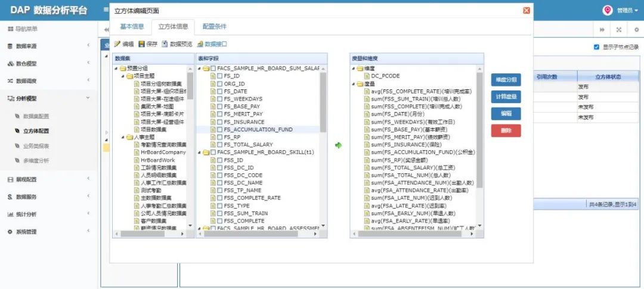Click the 数据调度 shuffle icon
This screenshot has width=644, height=289.
click(10, 81)
